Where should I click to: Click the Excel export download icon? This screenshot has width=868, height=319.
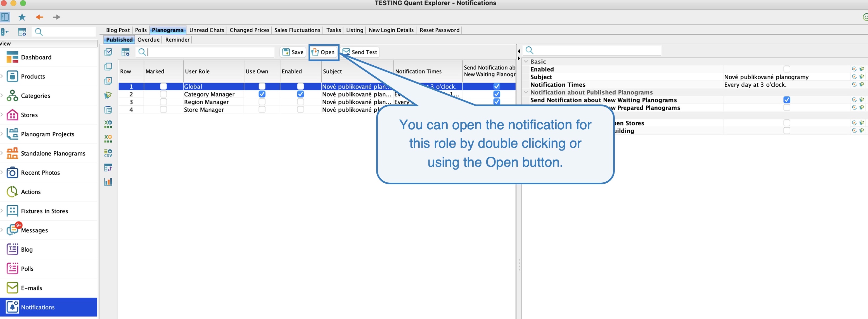tap(108, 124)
